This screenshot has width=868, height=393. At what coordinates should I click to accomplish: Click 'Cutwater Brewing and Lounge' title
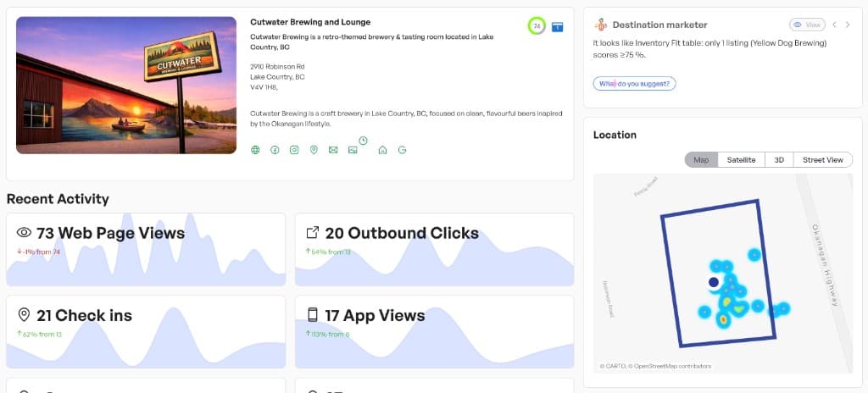pyautogui.click(x=310, y=22)
